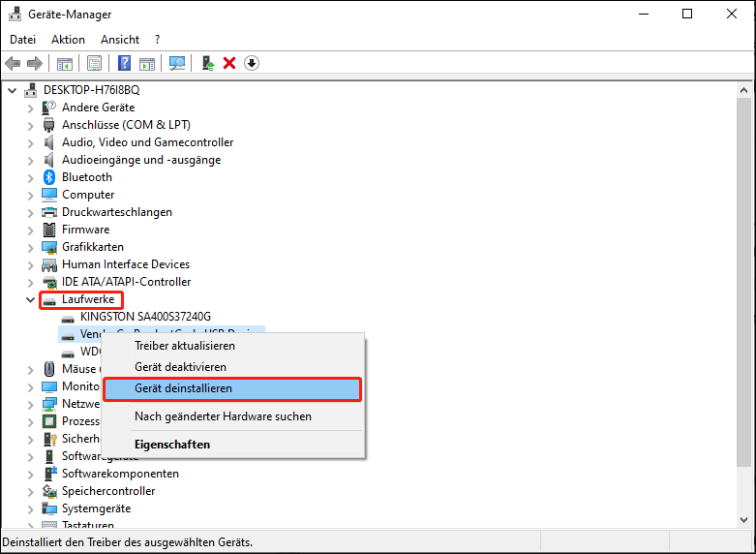Image resolution: width=756 pixels, height=554 pixels.
Task: Expand the Softwarekomponenten chevron
Action: click(x=30, y=474)
